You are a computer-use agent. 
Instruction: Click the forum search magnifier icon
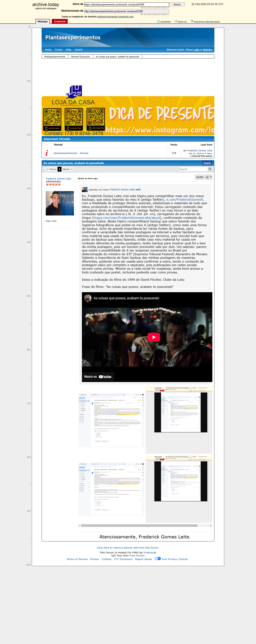point(210,169)
